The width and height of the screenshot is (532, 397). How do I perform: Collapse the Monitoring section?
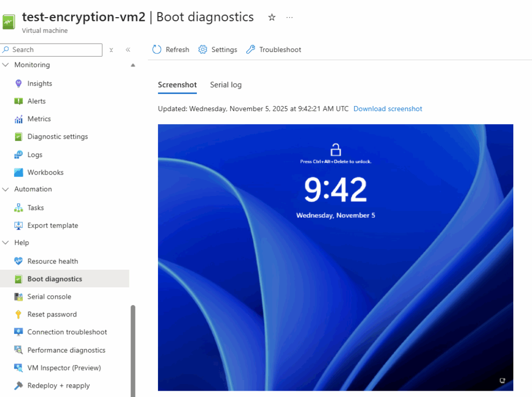tap(6, 65)
